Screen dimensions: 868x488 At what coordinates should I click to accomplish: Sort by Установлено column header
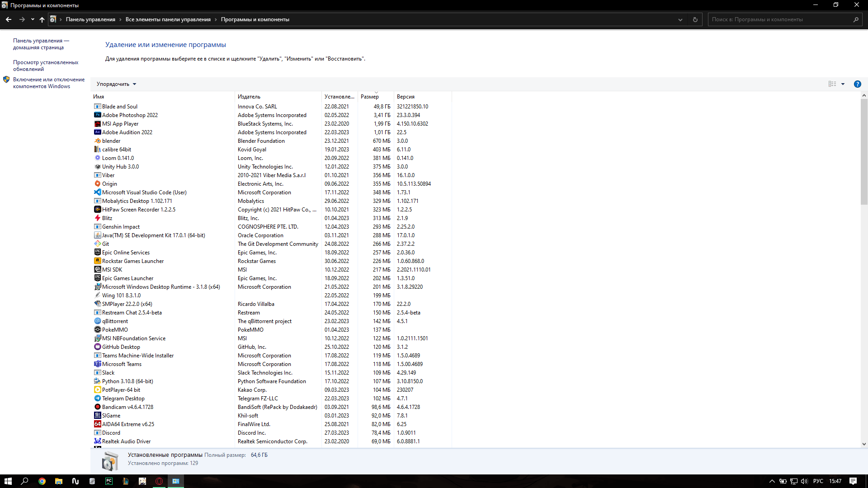(x=340, y=97)
